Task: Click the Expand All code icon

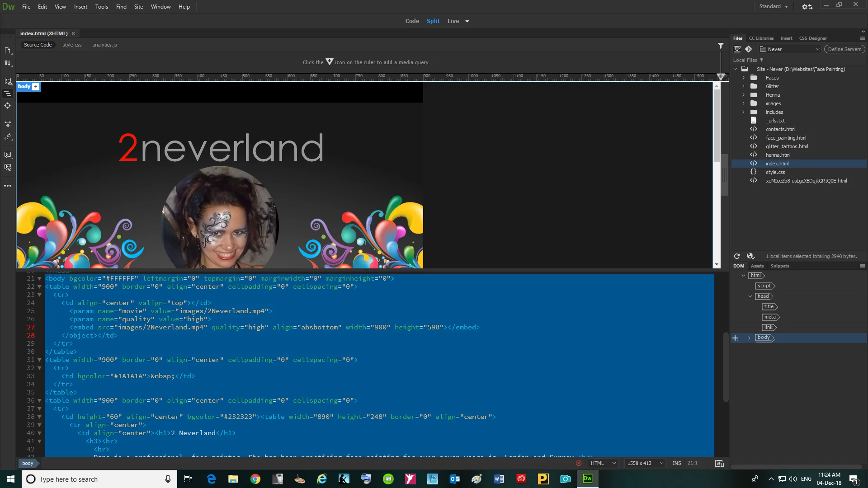Action: click(7, 123)
